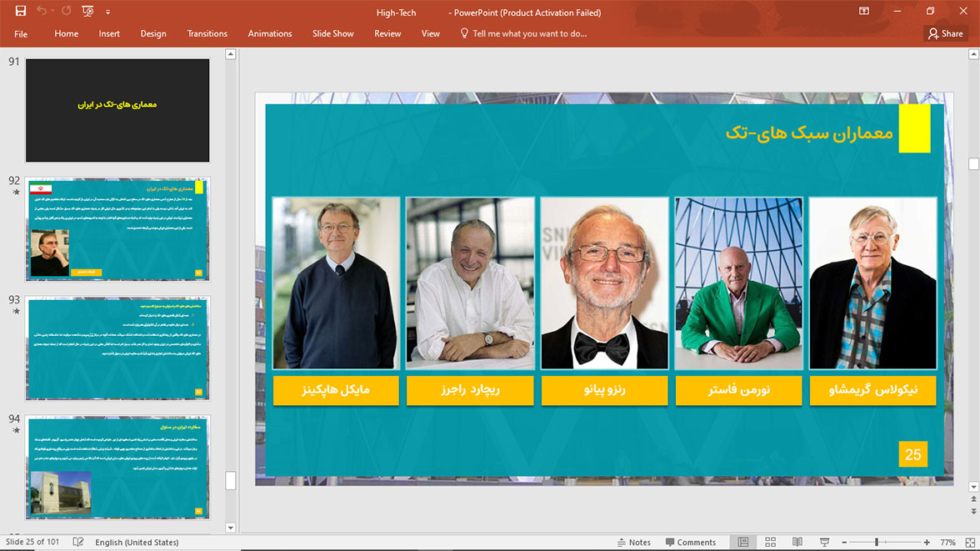Click the 'نورمن فاستر' name label

tap(738, 390)
